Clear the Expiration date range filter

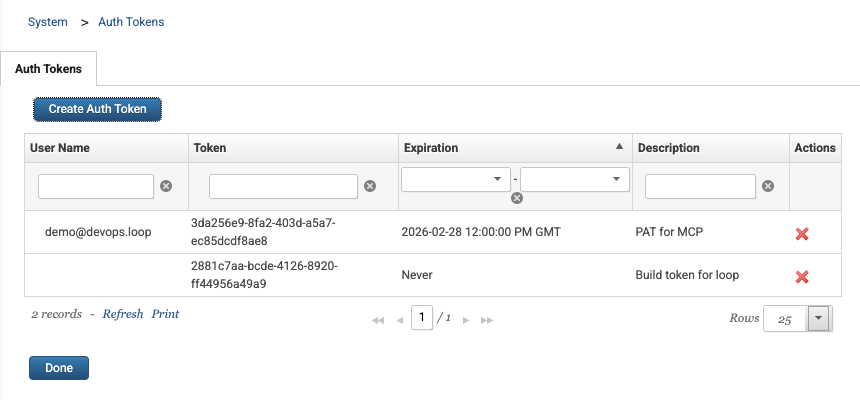pos(517,198)
